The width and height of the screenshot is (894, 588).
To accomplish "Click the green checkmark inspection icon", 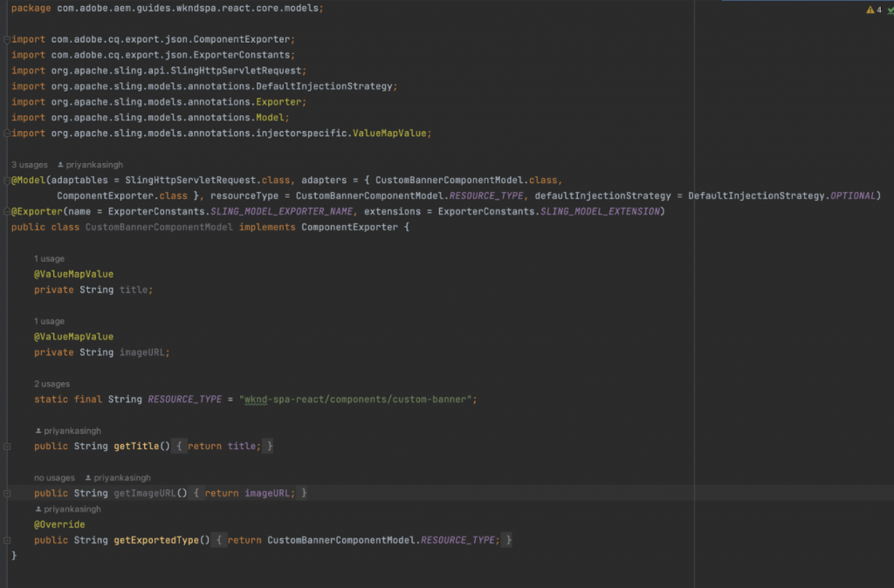I will point(891,10).
